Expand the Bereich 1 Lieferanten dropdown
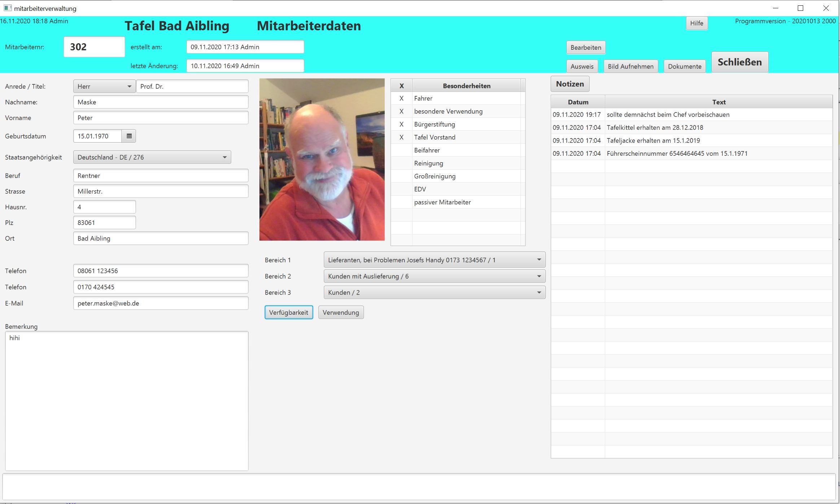Screen dimensions: 840x504 434,260
